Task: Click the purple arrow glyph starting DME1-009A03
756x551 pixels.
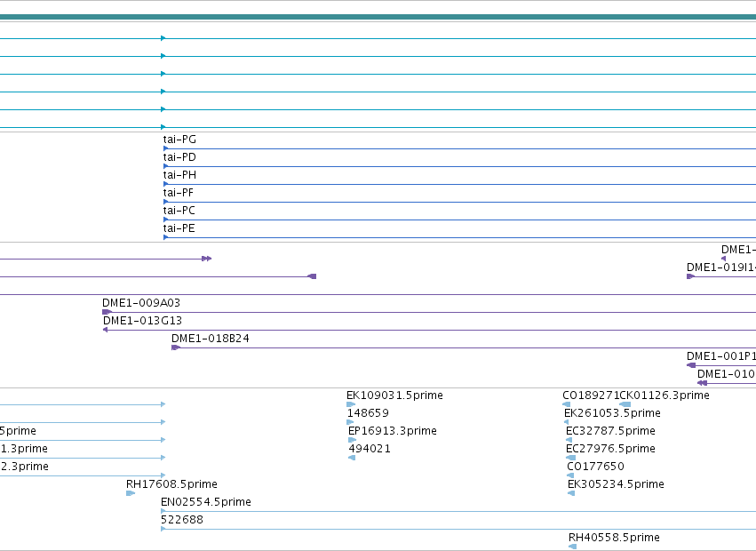Action: point(107,312)
